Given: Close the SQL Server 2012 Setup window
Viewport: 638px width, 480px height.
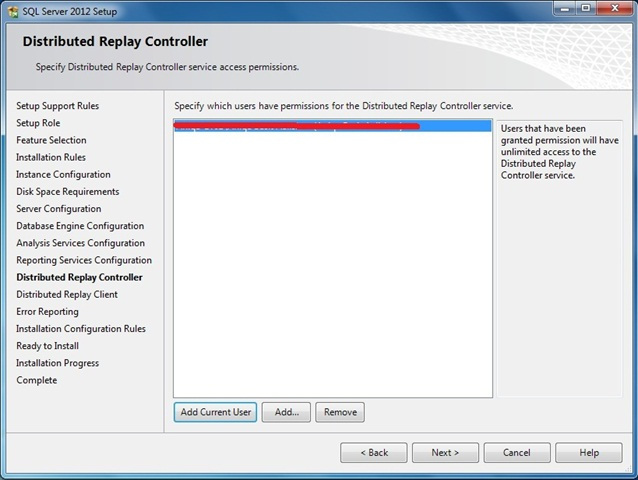Looking at the screenshot, I should tap(614, 9).
